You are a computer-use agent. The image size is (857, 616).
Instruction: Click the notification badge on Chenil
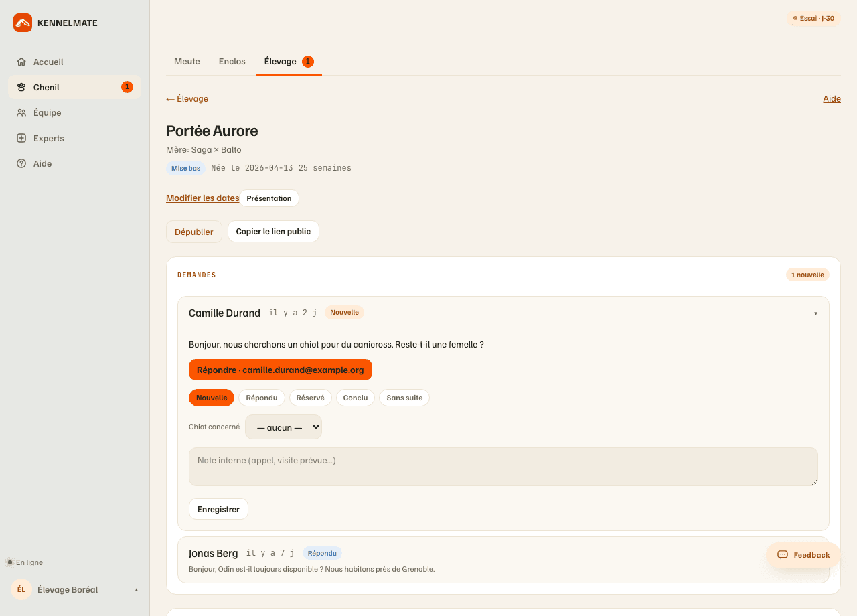(127, 87)
